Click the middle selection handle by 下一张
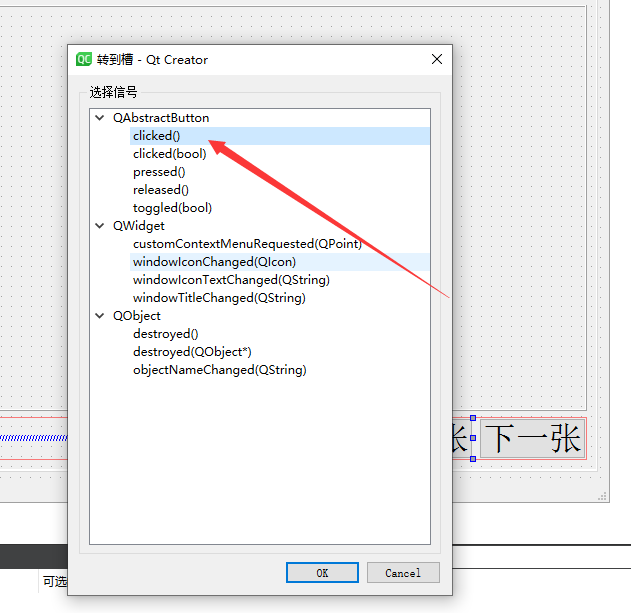This screenshot has height=613, width=631. pyautogui.click(x=473, y=438)
